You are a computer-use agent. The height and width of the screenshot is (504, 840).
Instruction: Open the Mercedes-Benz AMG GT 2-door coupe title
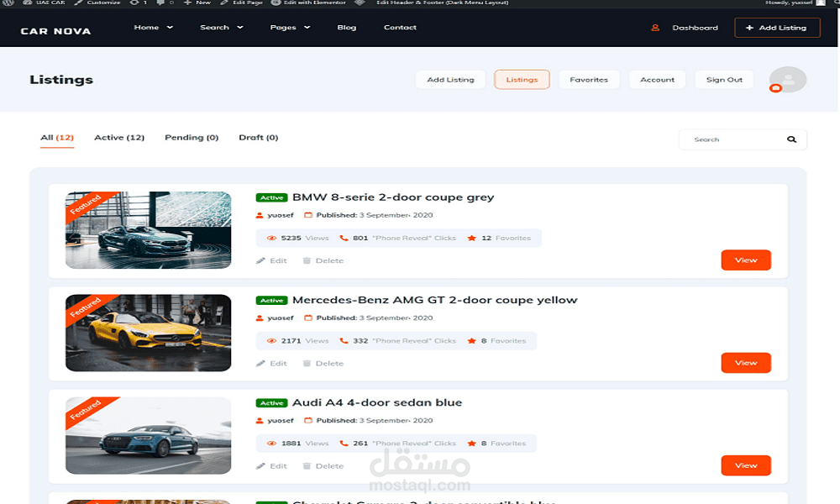click(435, 300)
